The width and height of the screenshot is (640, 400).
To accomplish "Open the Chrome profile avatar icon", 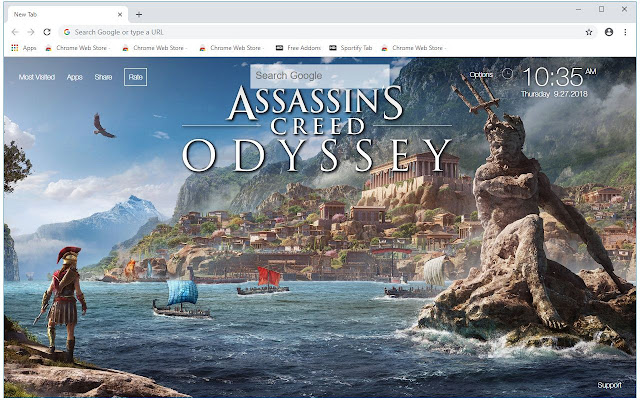I will (x=609, y=32).
